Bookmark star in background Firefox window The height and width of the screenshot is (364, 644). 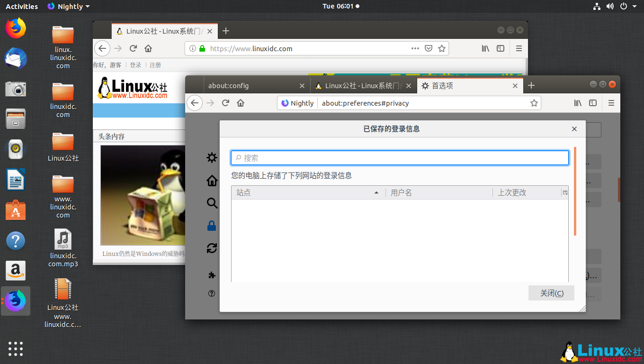click(x=441, y=48)
